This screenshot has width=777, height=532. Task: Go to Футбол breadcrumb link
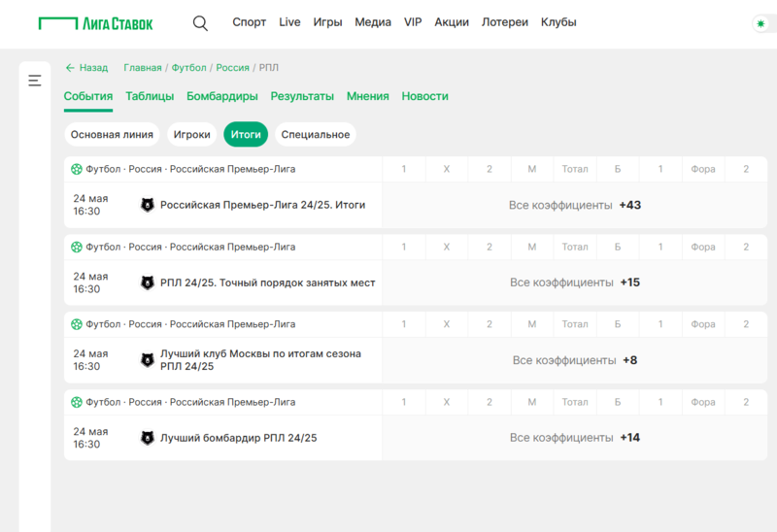click(188, 68)
